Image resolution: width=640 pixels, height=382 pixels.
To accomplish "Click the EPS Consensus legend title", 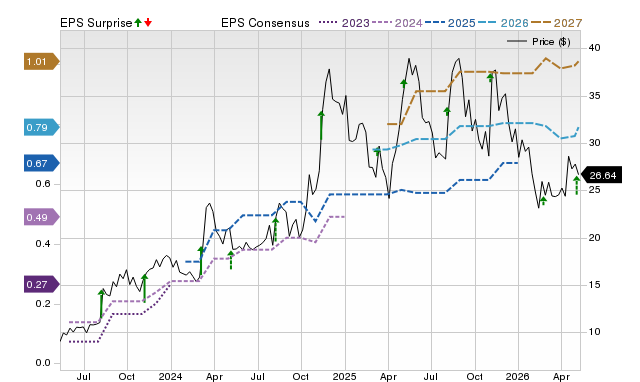I will click(x=265, y=23).
